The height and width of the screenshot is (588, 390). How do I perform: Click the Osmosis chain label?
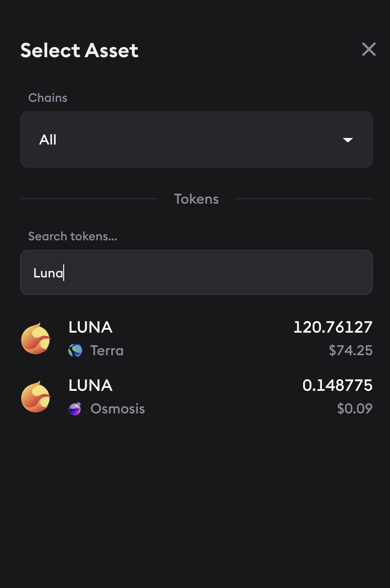[x=117, y=409]
